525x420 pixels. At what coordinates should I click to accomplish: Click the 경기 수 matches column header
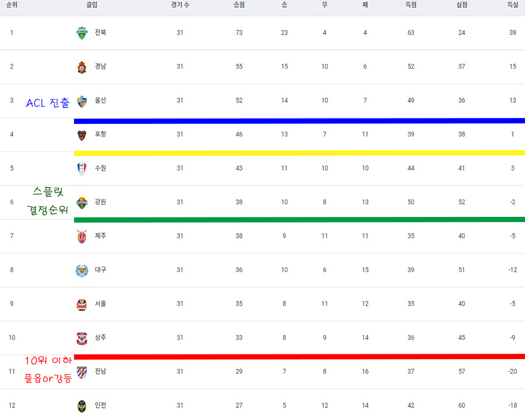coord(180,5)
